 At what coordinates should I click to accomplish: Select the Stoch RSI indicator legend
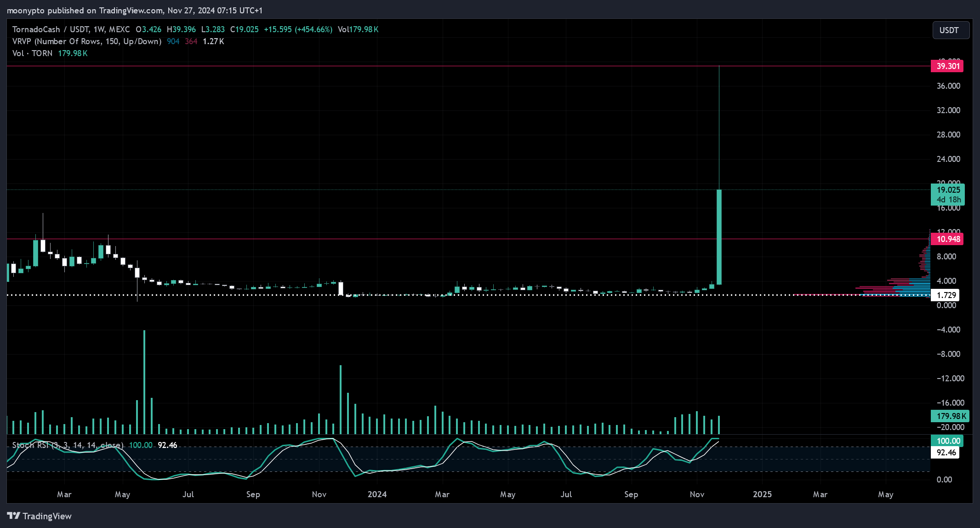click(68, 445)
